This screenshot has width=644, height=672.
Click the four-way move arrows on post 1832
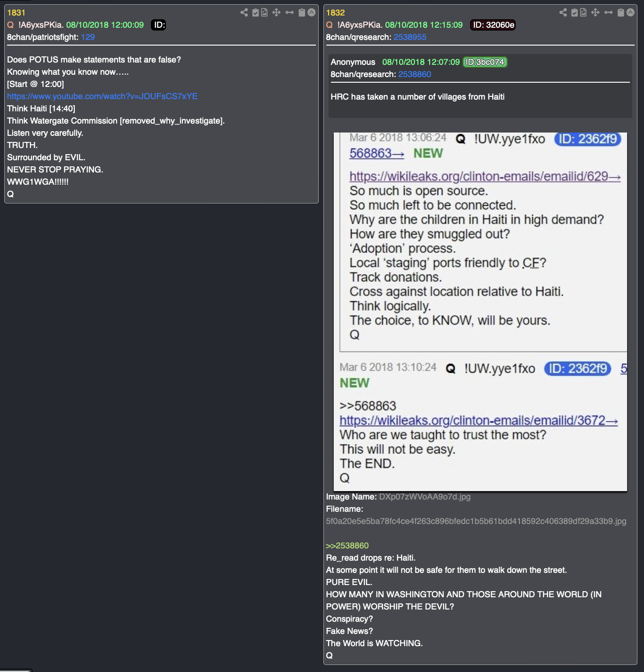(x=595, y=12)
